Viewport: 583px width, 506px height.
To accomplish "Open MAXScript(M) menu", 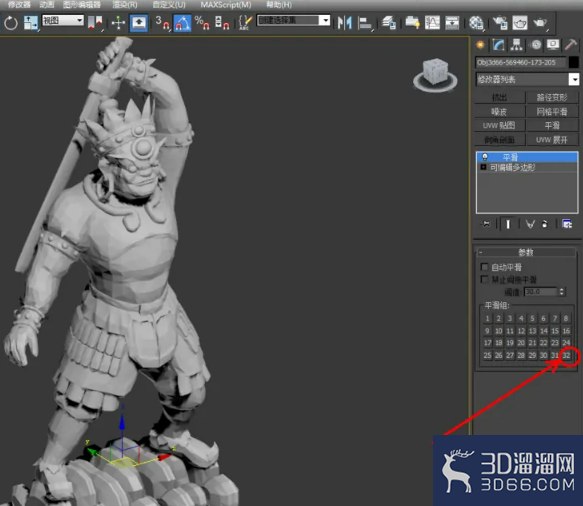I will [x=226, y=5].
